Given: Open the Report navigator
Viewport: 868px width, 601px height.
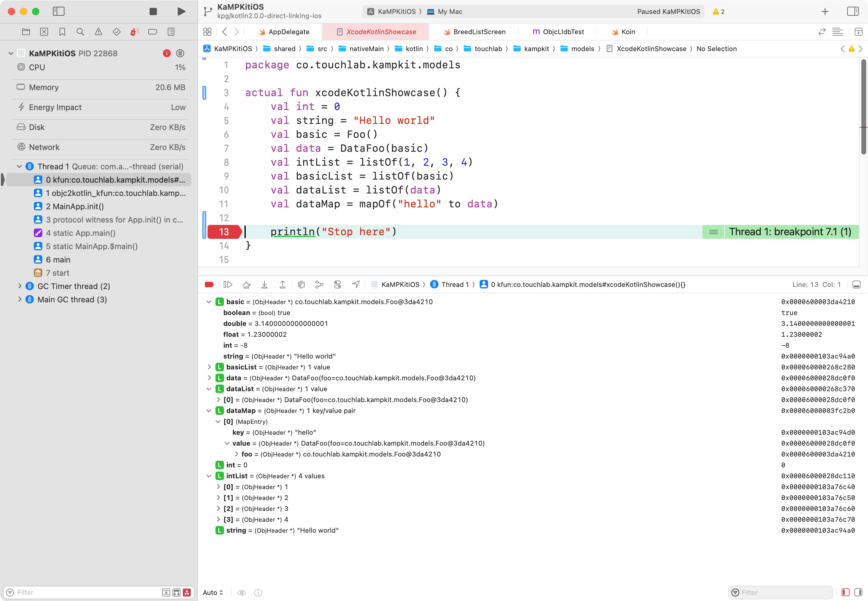Looking at the screenshot, I should click(171, 32).
